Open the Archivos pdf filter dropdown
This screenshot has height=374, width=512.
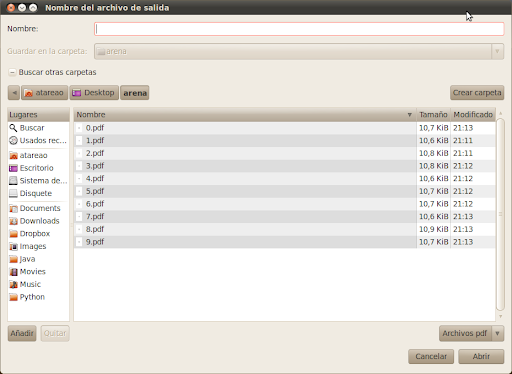pos(471,333)
